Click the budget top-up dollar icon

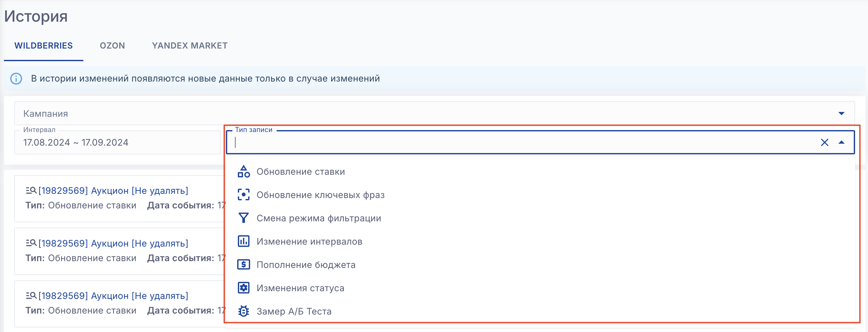243,264
